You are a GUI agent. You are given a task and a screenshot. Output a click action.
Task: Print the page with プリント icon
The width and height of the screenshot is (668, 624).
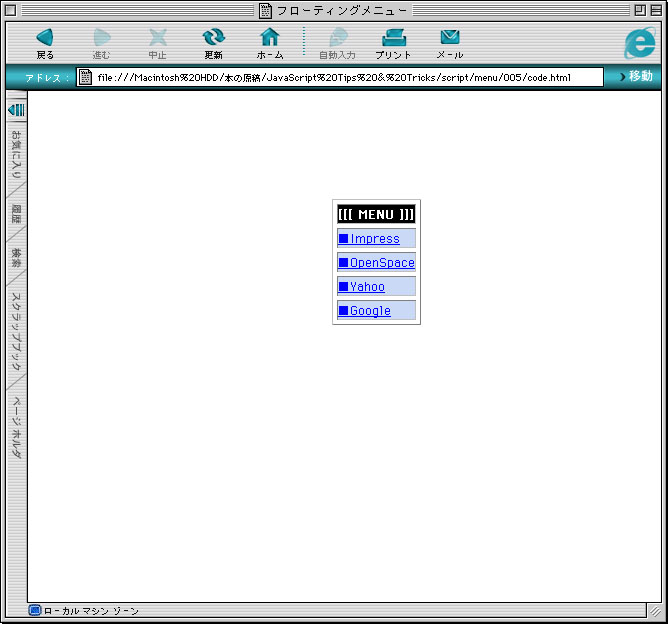pyautogui.click(x=394, y=38)
